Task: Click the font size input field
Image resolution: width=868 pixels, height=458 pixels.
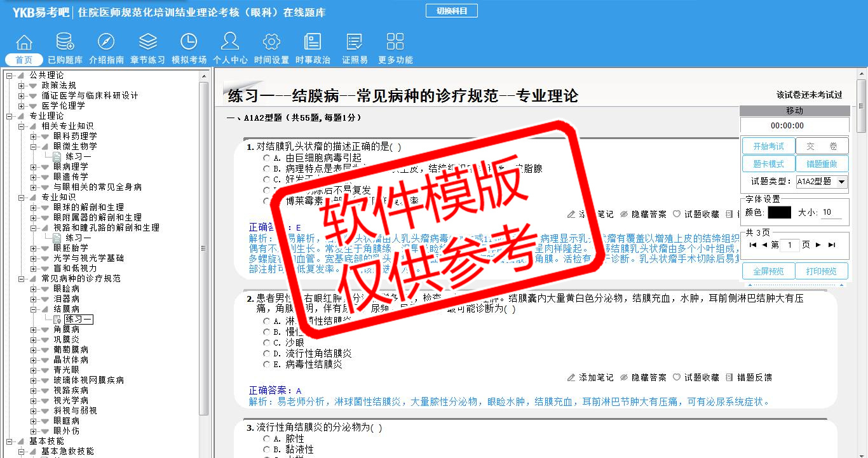Action: point(831,213)
